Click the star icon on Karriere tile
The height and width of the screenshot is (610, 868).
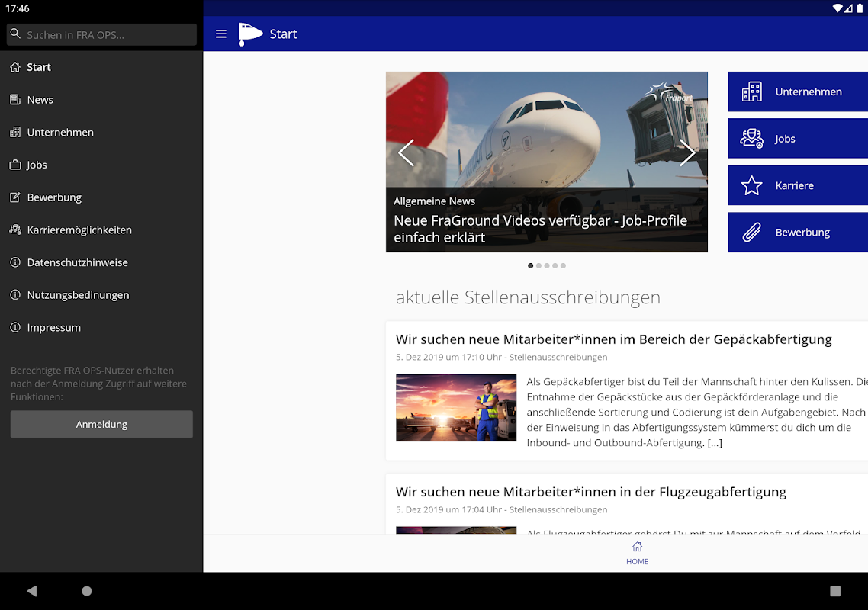pyautogui.click(x=752, y=185)
